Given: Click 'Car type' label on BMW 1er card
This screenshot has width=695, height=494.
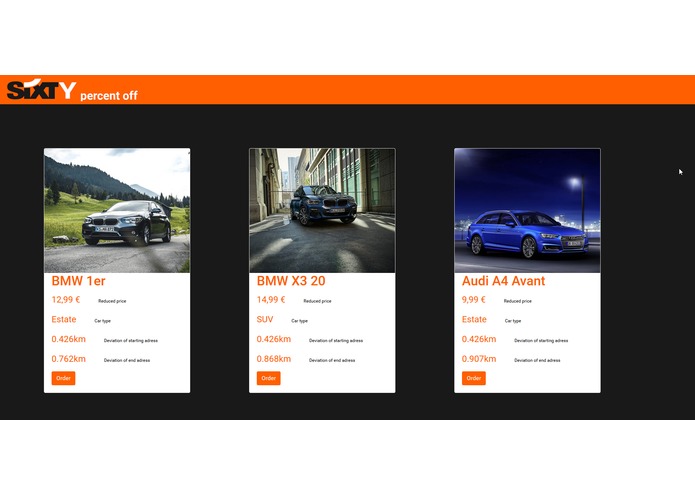Looking at the screenshot, I should coord(102,321).
